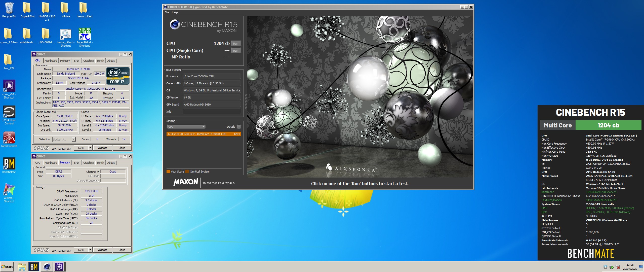Open Graphics tab in bottom CPU-Z window
The image size is (644, 272).
(89, 163)
